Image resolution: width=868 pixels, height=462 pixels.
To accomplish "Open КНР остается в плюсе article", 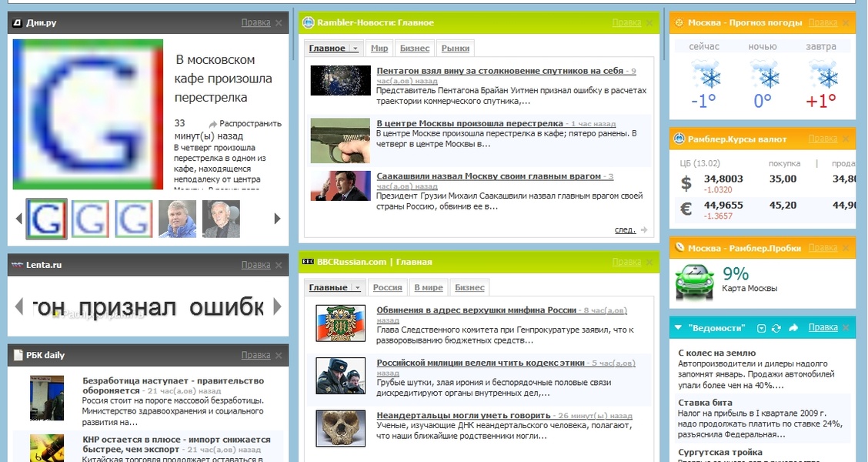I will click(x=176, y=444).
